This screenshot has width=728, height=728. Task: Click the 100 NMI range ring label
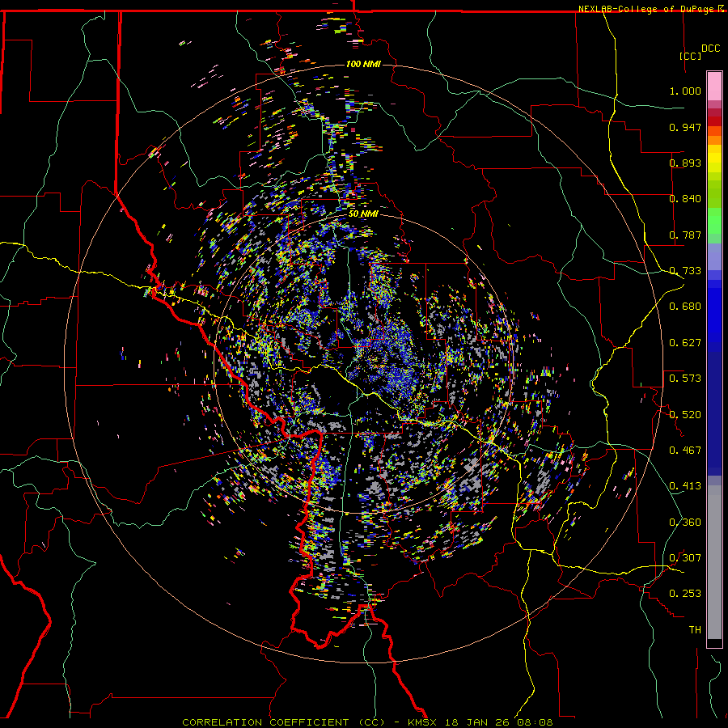363,64
